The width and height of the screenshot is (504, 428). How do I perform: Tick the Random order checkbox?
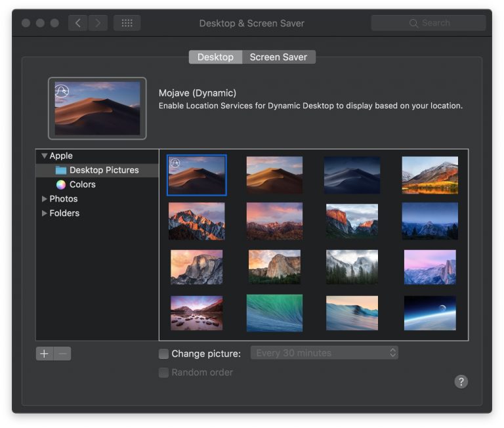pos(163,373)
